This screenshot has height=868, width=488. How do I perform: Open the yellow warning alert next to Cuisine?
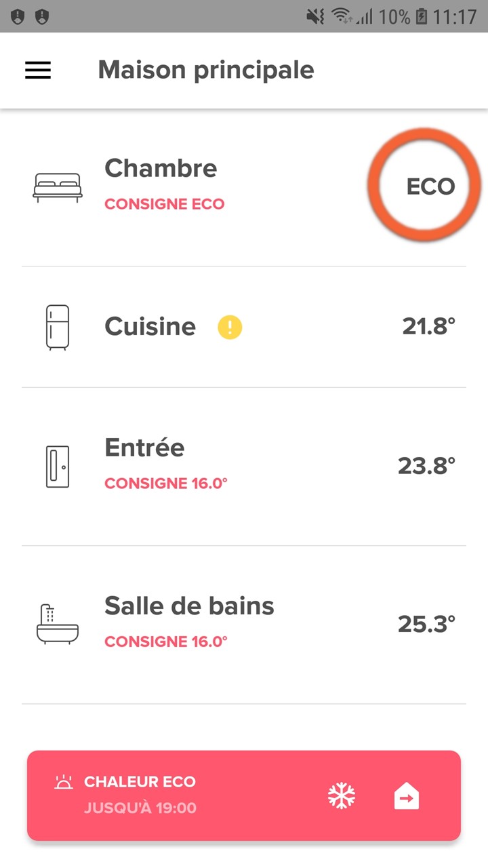tap(230, 328)
